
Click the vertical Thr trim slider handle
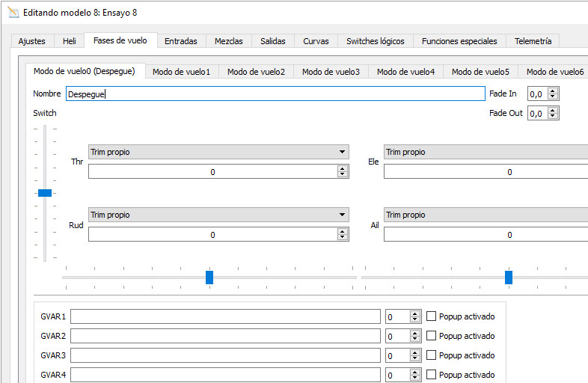(x=45, y=193)
